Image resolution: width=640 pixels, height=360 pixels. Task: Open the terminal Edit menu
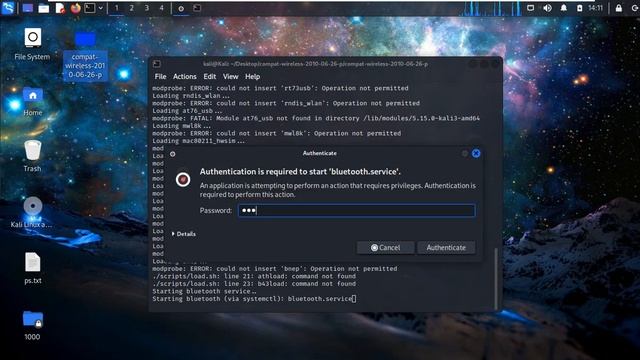[209, 76]
